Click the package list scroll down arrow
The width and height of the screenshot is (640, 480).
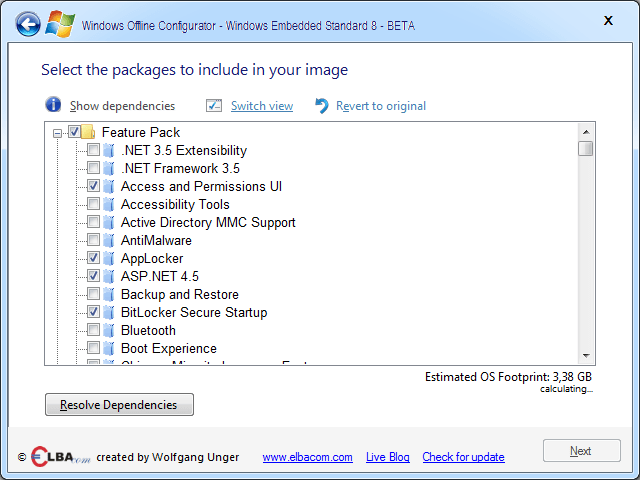pos(586,356)
